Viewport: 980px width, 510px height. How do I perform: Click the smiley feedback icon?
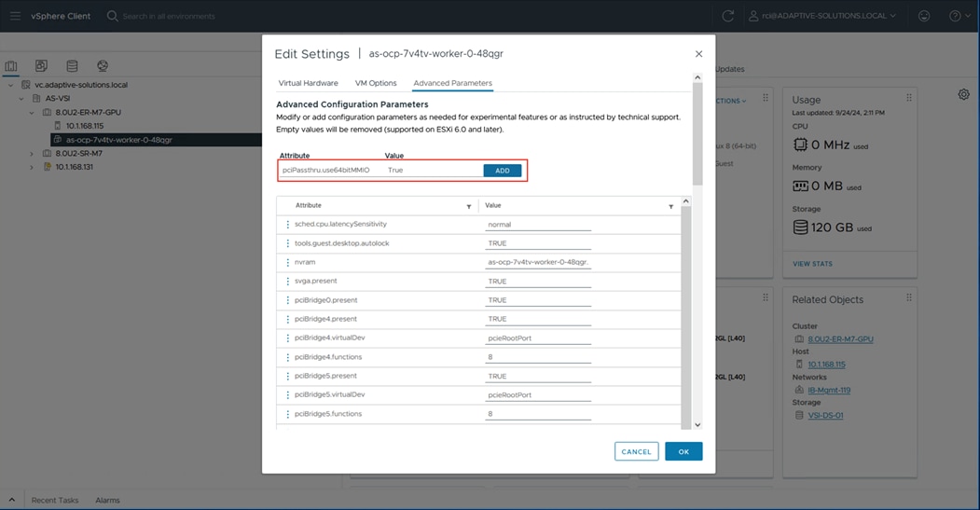[x=924, y=16]
